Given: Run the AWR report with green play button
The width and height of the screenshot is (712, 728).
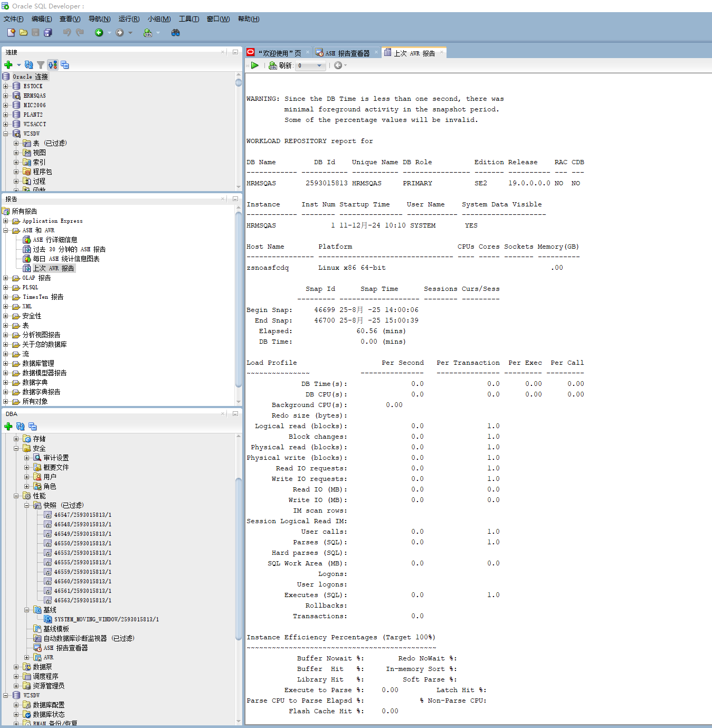Looking at the screenshot, I should coord(255,65).
